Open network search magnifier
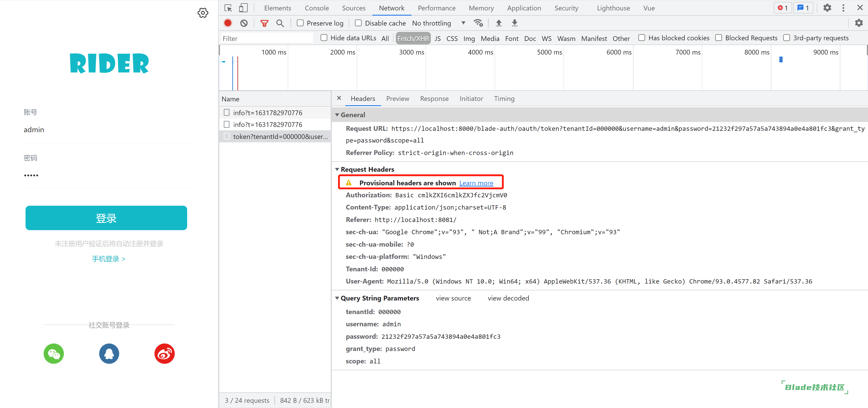This screenshot has height=408, width=868. (280, 23)
